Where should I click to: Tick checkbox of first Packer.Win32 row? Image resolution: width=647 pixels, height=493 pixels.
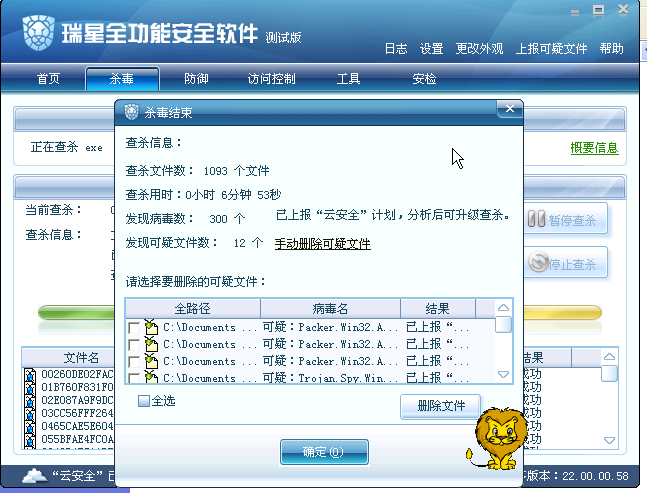click(x=134, y=328)
